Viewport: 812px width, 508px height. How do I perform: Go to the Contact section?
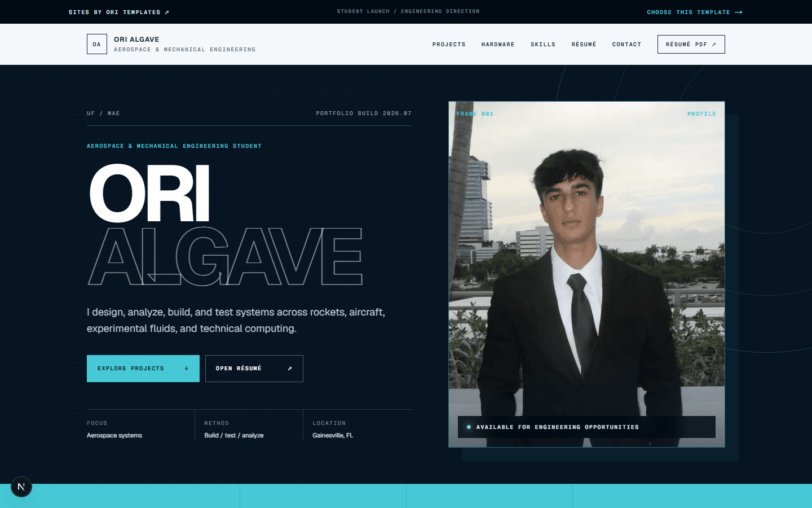pyautogui.click(x=626, y=44)
